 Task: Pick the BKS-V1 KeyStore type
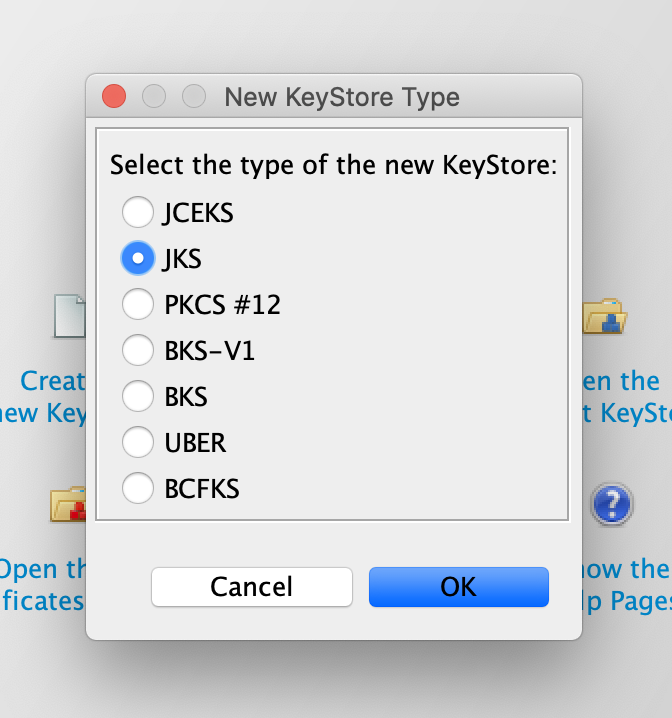click(x=137, y=350)
